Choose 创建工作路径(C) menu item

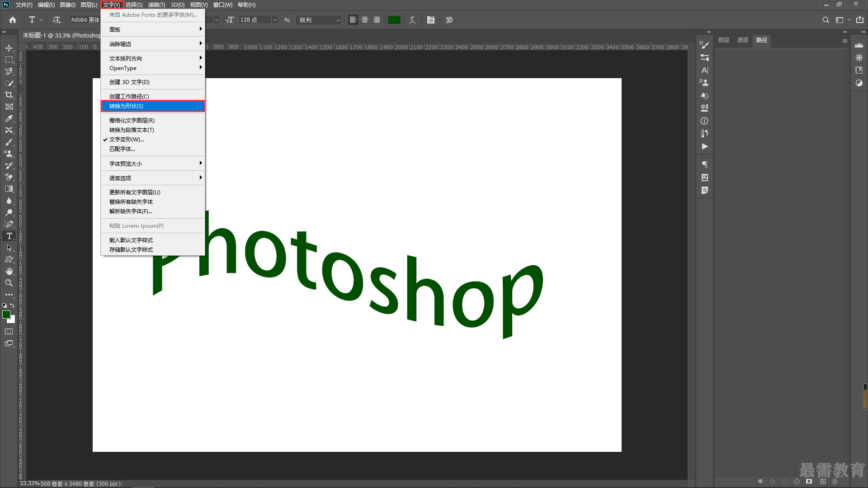(x=153, y=96)
